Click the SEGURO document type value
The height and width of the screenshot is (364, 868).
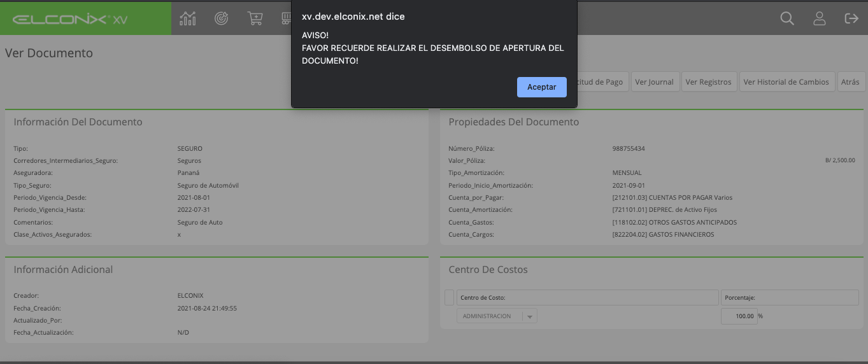pyautogui.click(x=190, y=148)
